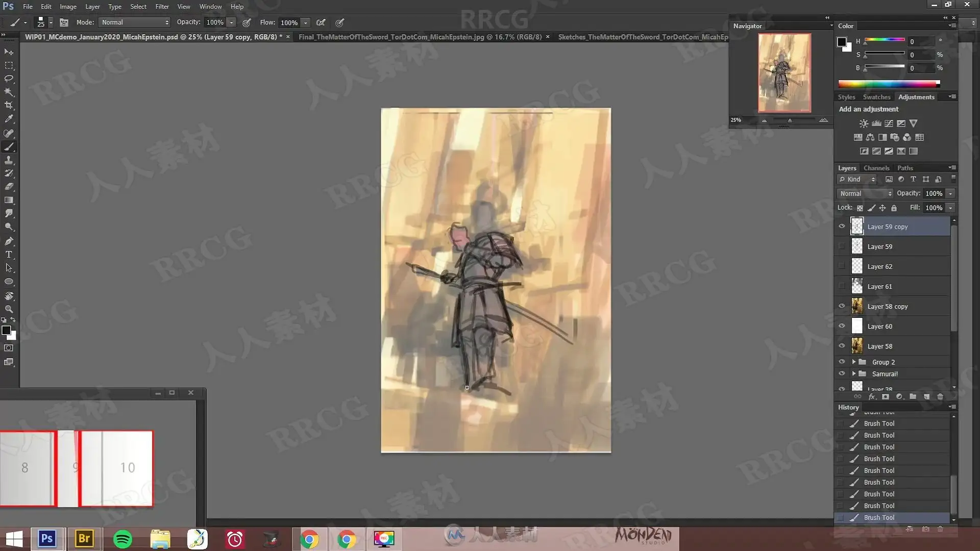Open the Windows Start menu
This screenshot has height=551, width=980.
coord(14,539)
